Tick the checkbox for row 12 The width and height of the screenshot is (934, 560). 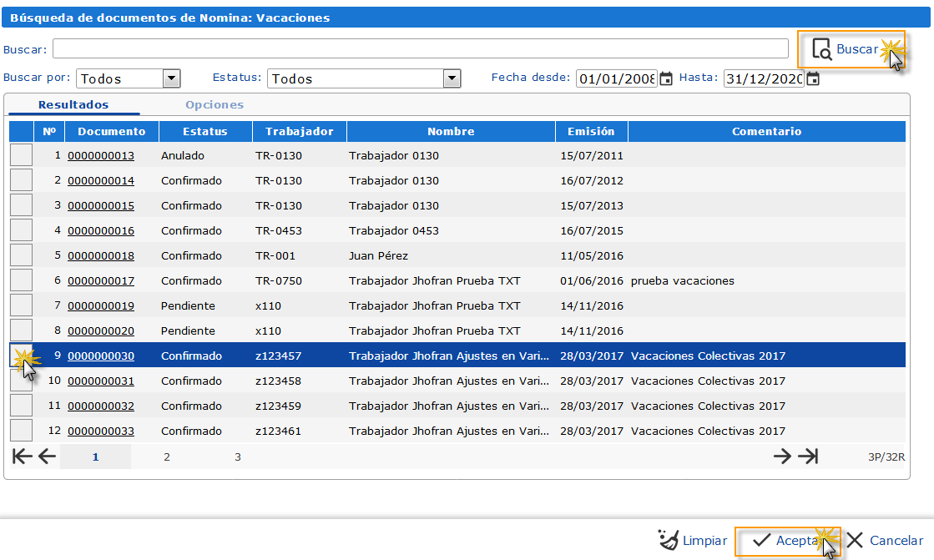tap(21, 431)
